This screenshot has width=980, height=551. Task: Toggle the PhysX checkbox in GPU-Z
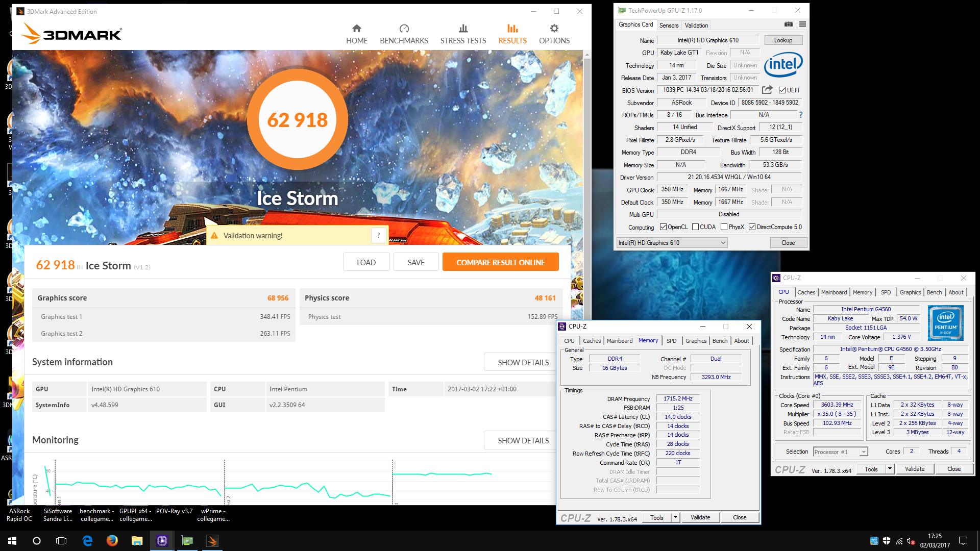(724, 227)
